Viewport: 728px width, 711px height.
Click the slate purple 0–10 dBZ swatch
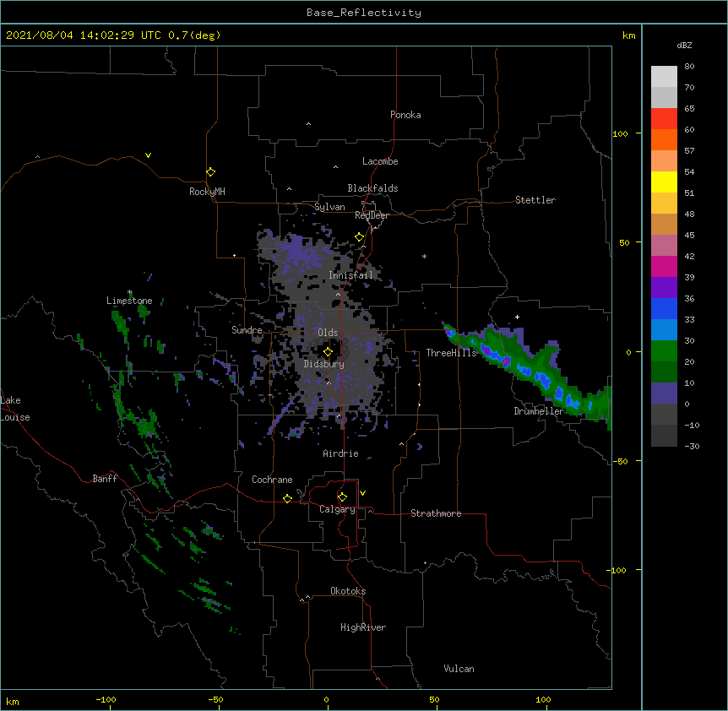[x=664, y=393]
